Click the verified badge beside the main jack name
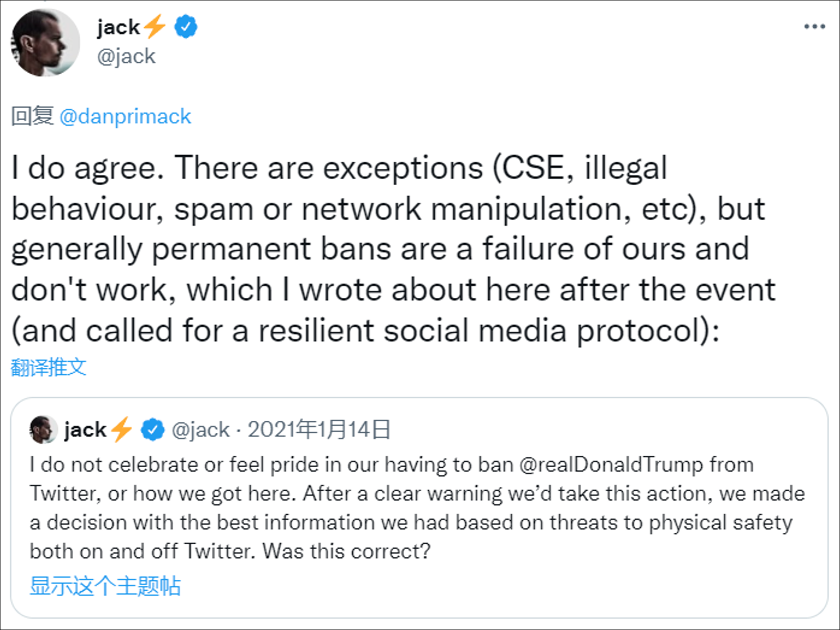Screen dimensions: 840x630 coord(186,27)
